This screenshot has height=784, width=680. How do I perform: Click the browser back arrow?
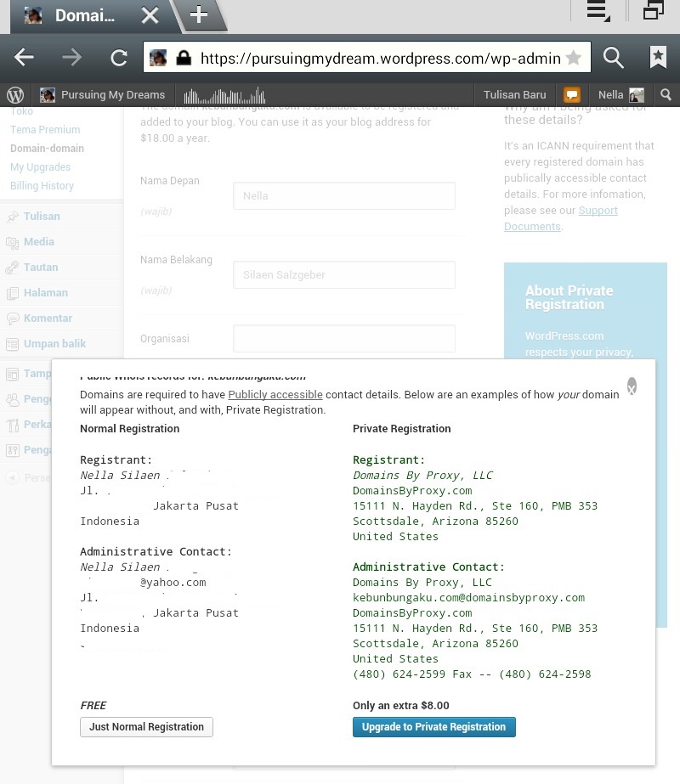point(24,58)
